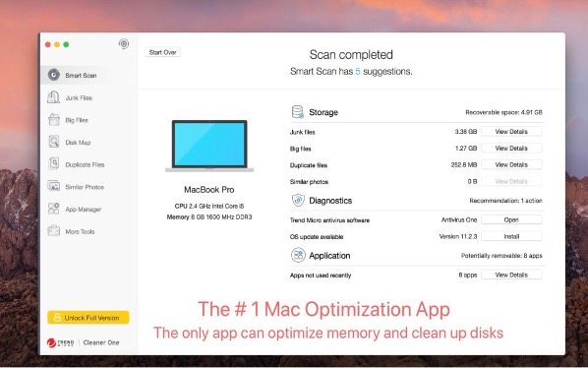Image resolution: width=588 pixels, height=368 pixels.
Task: Click Memory 8 GB 1600 MHz DDR3 text
Action: pyautogui.click(x=209, y=217)
